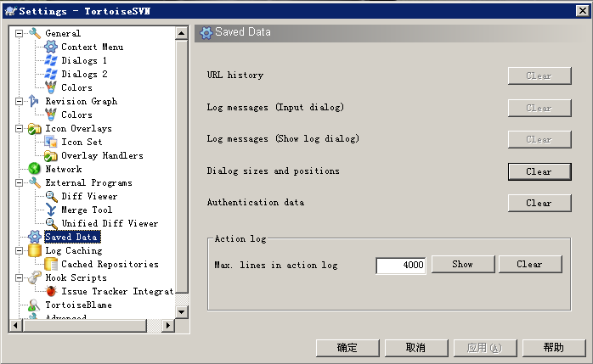This screenshot has width=593, height=364.
Task: Close the Settings window
Action: [x=583, y=11]
